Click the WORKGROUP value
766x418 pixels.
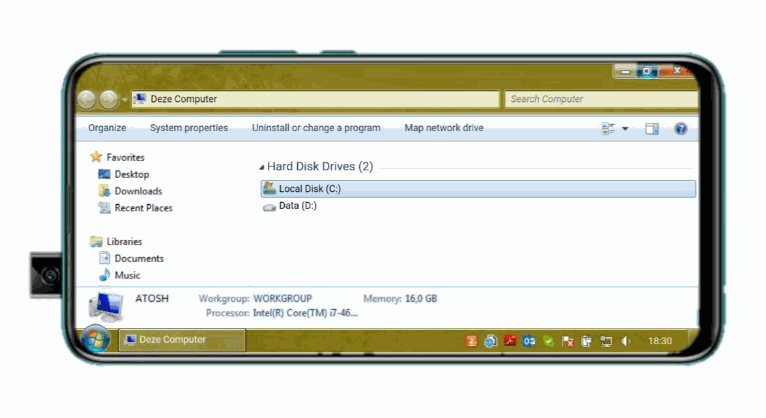(x=282, y=298)
